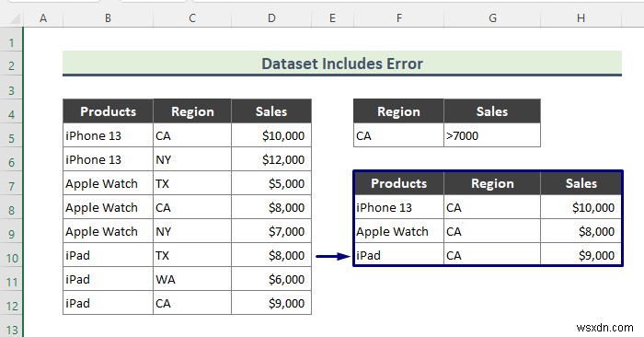Select column G header
644x337 pixels.
[492, 18]
